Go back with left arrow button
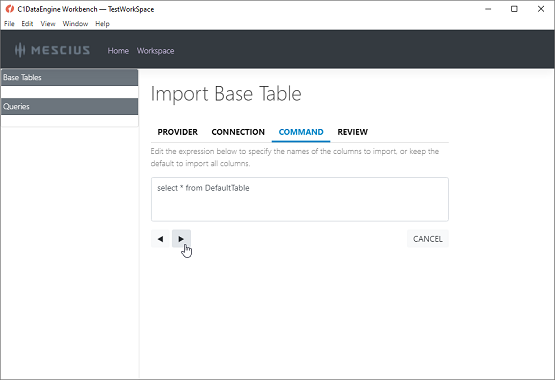Screen dimensions: 555x380 tap(160, 239)
